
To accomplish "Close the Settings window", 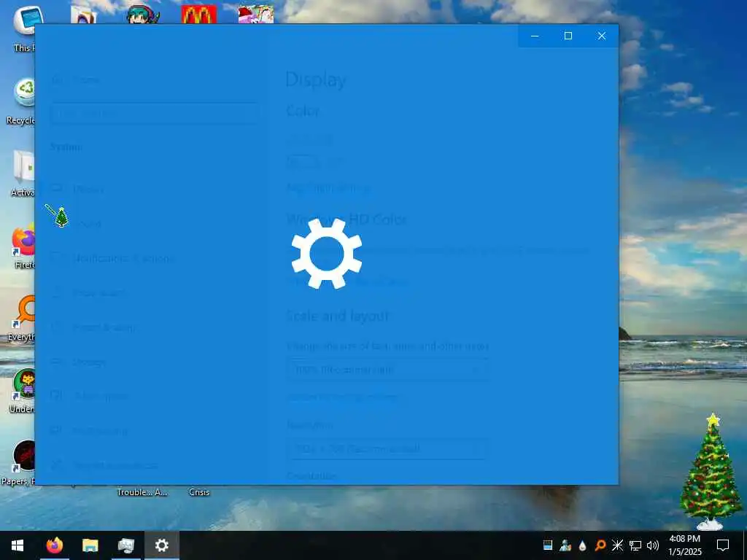I will point(602,36).
